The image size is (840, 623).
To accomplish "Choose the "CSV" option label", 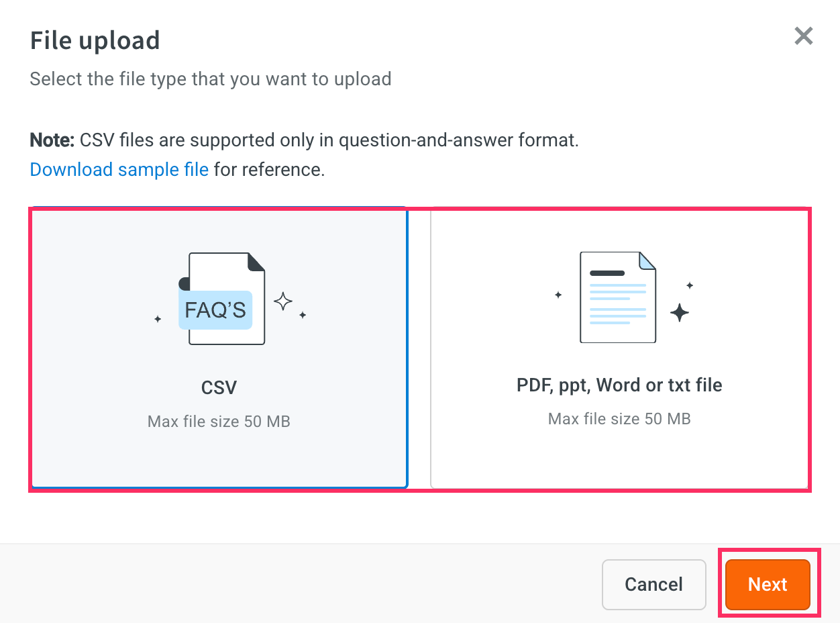I will tap(219, 387).
